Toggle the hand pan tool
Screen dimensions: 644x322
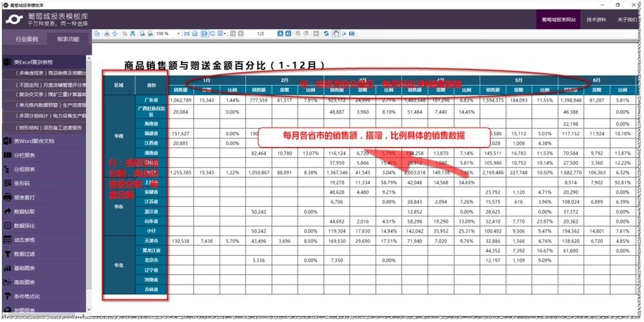point(336,33)
